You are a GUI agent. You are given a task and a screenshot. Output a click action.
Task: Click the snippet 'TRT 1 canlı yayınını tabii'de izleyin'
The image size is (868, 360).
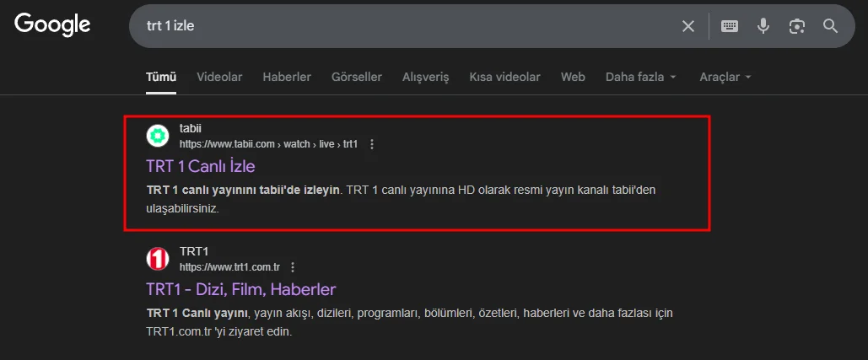(243, 190)
